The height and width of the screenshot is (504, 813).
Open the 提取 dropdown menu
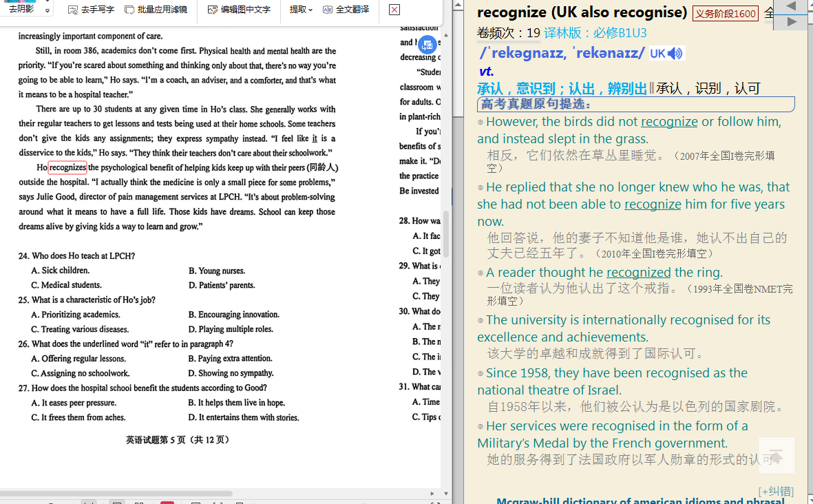pos(301,10)
